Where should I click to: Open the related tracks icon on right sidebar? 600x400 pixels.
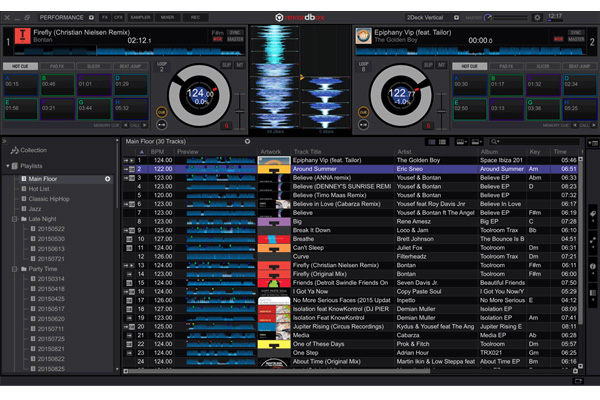click(x=593, y=241)
